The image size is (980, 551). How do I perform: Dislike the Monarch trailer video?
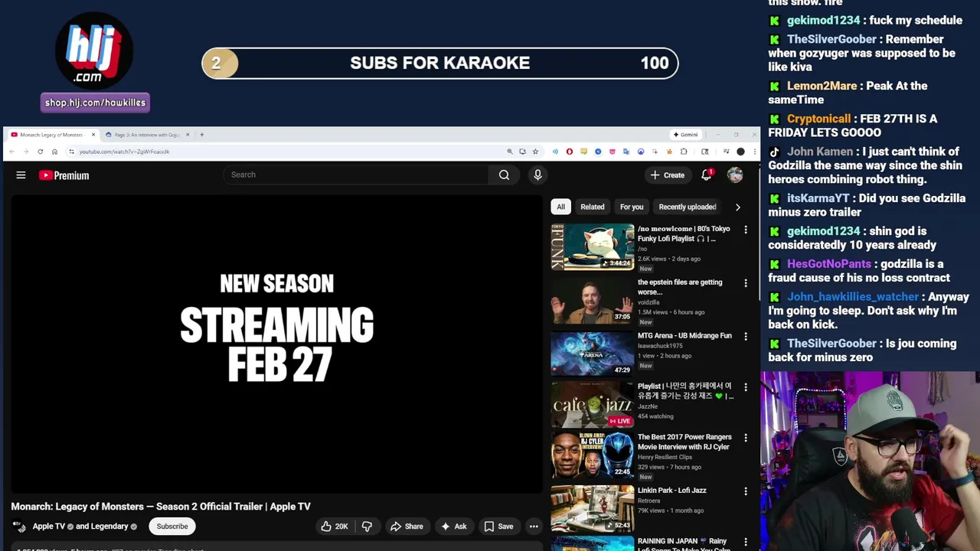click(x=367, y=527)
